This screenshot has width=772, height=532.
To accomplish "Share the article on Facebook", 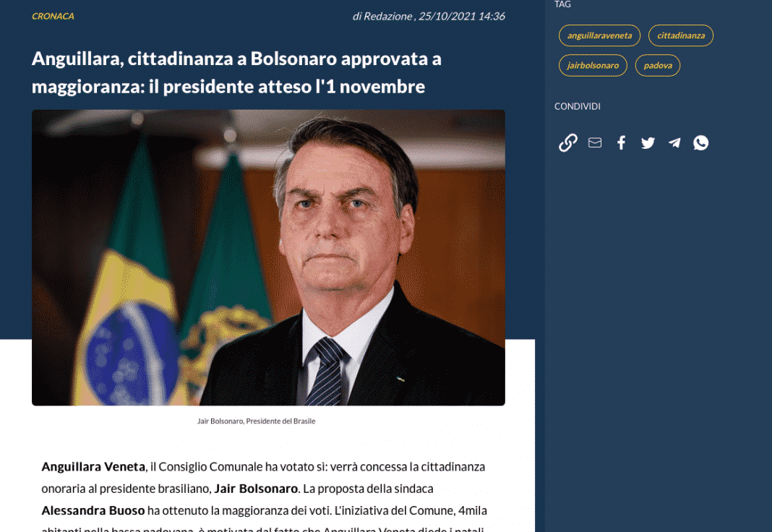I will click(x=622, y=142).
